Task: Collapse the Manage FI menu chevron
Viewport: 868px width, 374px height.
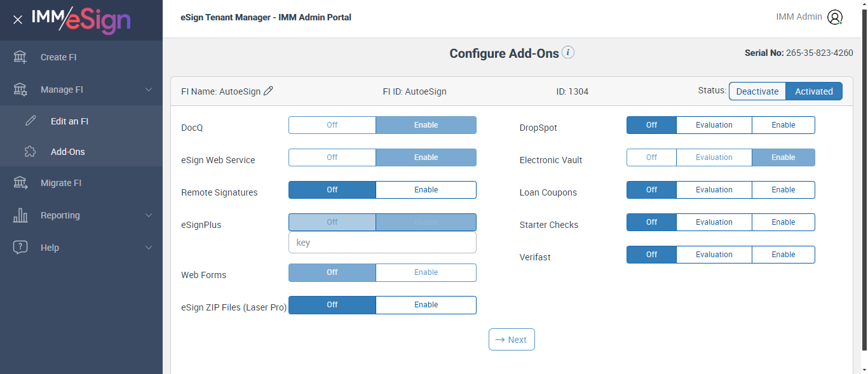Action: point(149,90)
